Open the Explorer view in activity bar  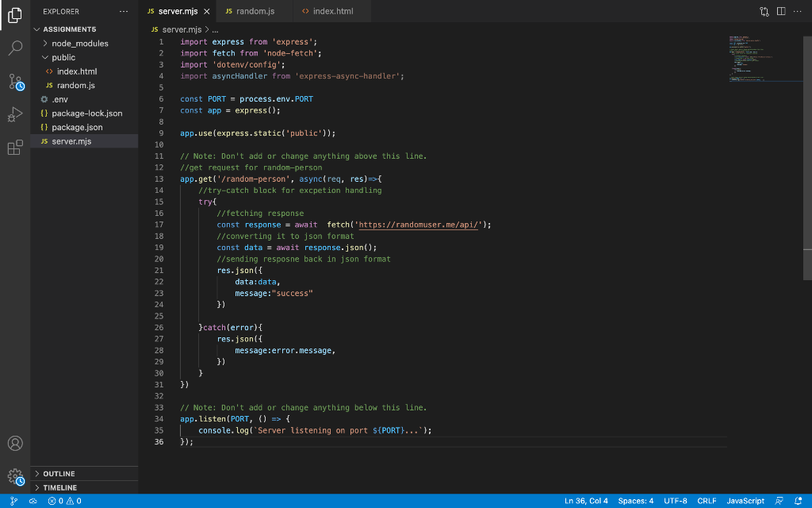(15, 15)
